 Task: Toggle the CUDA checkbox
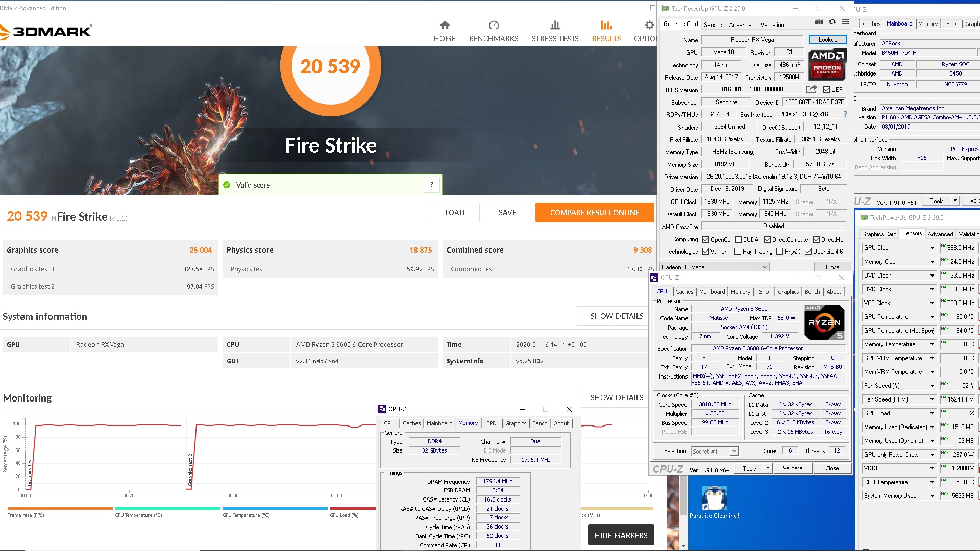coord(738,240)
